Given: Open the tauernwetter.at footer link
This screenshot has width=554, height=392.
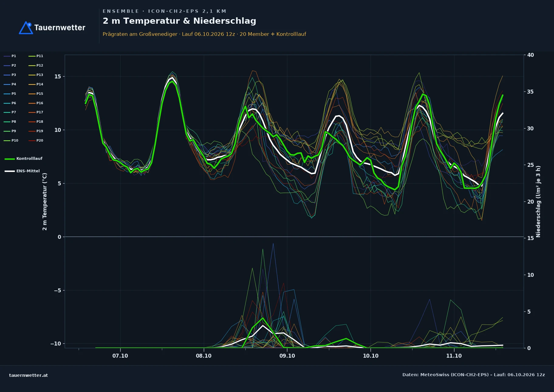Looking at the screenshot, I should (29, 375).
